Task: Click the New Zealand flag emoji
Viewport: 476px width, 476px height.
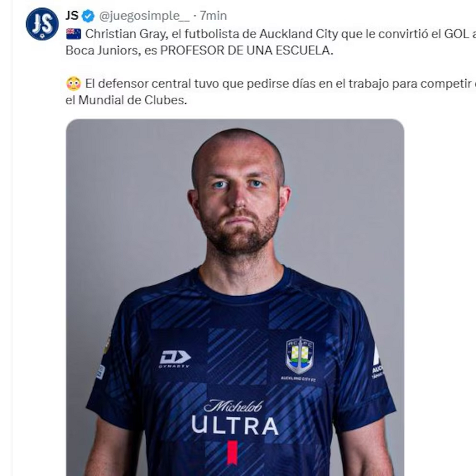Action: (74, 34)
